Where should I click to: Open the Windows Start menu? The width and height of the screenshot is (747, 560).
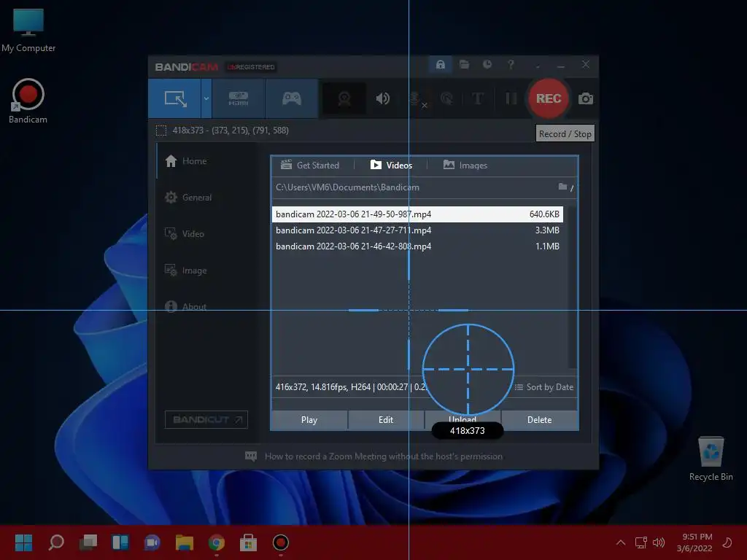[x=23, y=542]
